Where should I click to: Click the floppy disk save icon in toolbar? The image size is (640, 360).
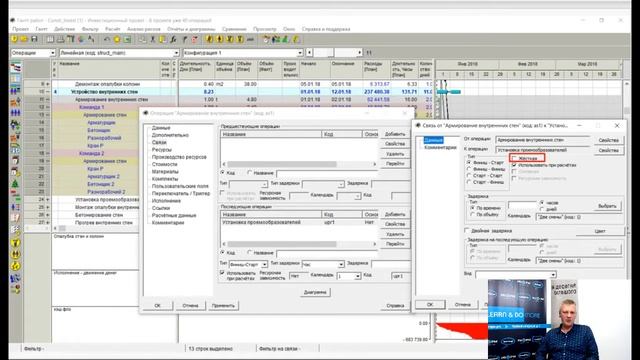pos(34,39)
